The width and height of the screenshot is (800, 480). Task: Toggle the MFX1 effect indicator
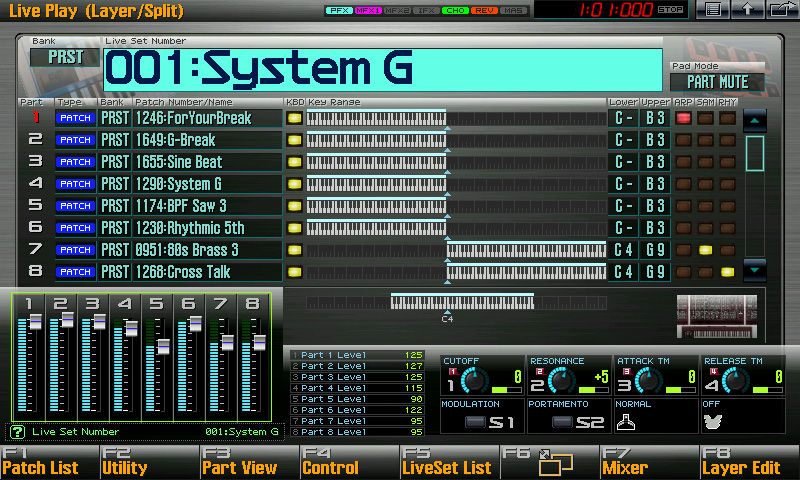click(368, 10)
